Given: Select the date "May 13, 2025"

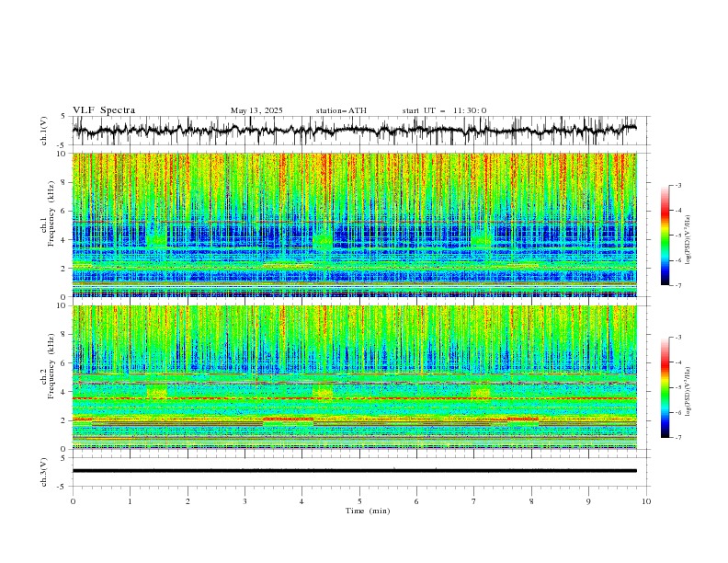Looking at the screenshot, I should 256,110.
